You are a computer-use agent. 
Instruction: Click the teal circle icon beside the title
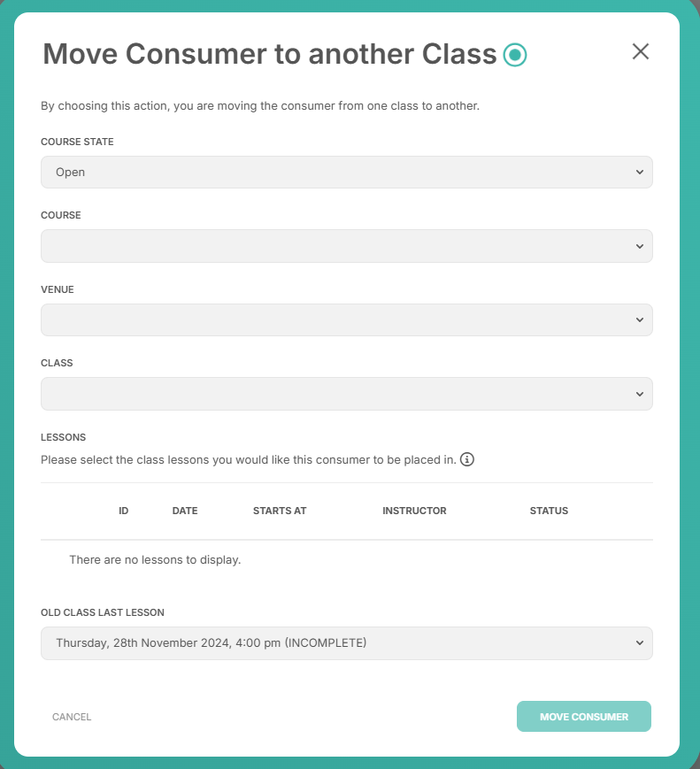[514, 55]
